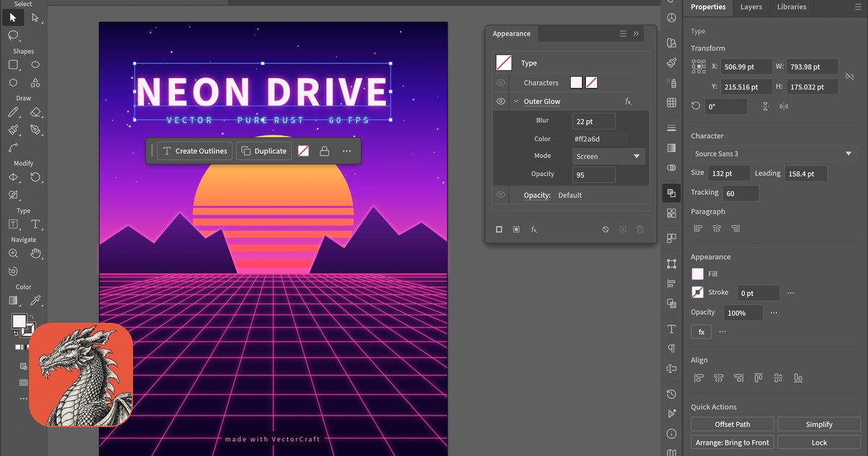
Task: Collapse the Outer Glow settings
Action: (516, 101)
